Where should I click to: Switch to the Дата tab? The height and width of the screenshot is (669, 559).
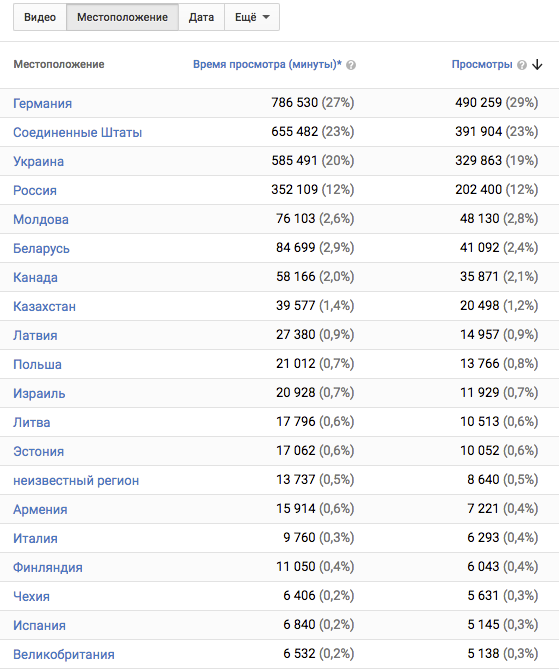click(x=201, y=17)
